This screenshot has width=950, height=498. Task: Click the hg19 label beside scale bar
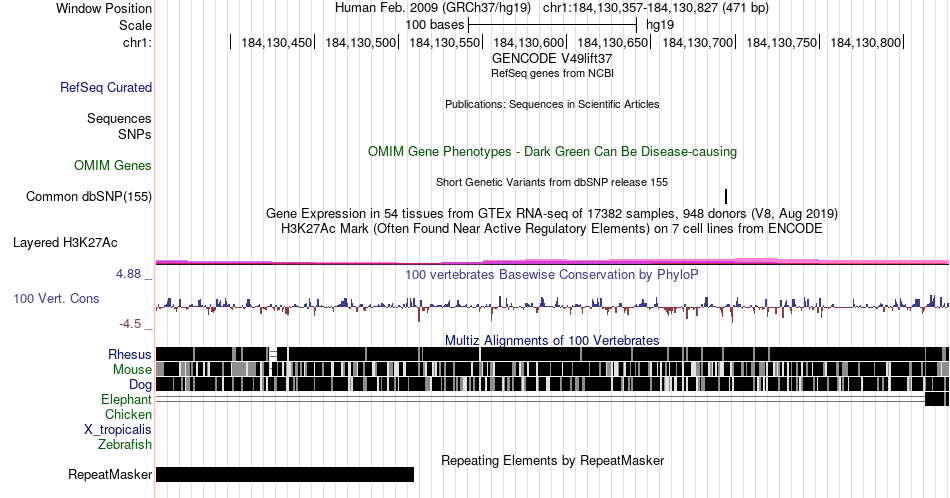(660, 25)
